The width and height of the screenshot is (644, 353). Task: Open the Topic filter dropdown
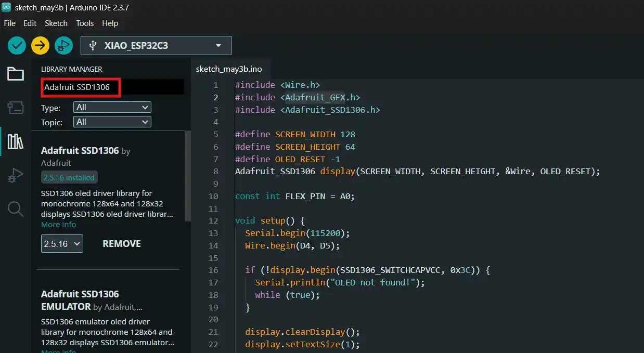(x=112, y=122)
